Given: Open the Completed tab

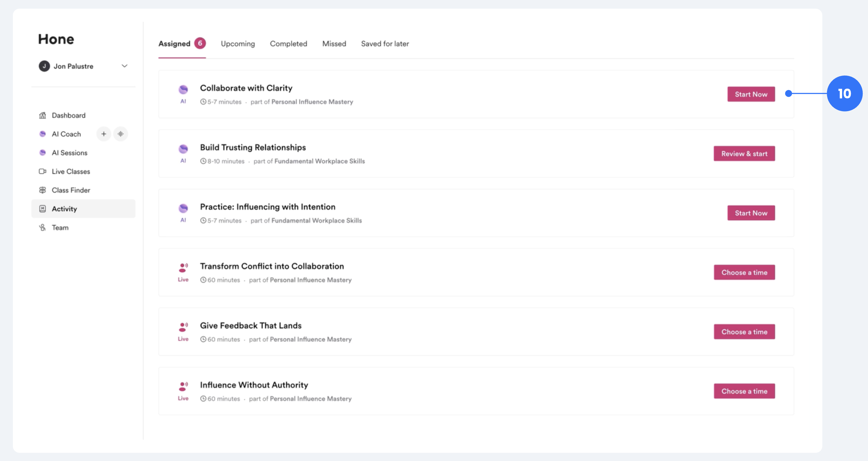Looking at the screenshot, I should pos(288,44).
